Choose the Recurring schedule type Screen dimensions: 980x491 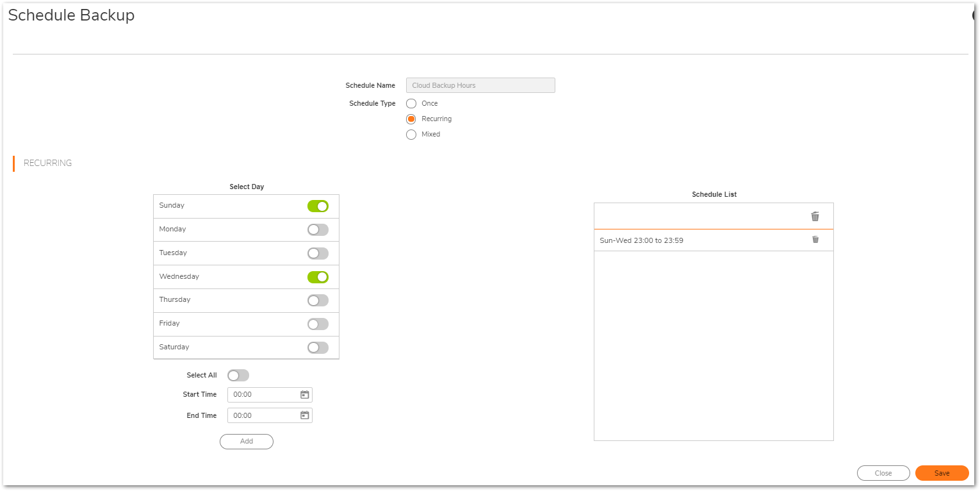click(411, 119)
